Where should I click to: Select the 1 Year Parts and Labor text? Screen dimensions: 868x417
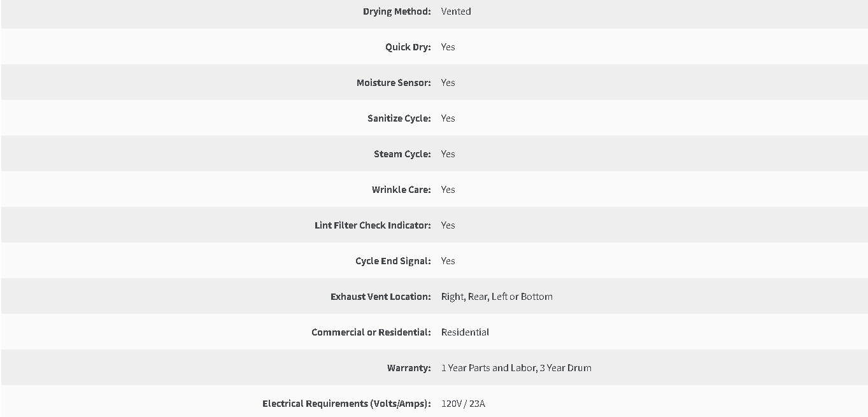pyautogui.click(x=488, y=368)
